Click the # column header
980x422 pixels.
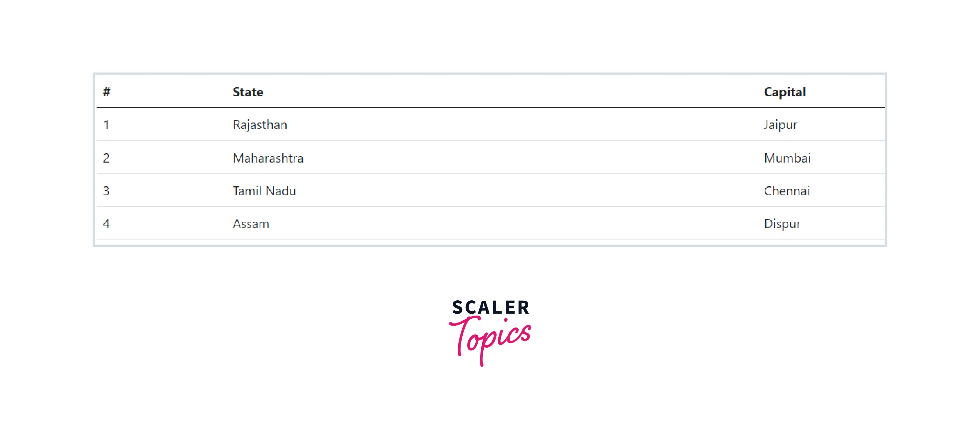(107, 92)
